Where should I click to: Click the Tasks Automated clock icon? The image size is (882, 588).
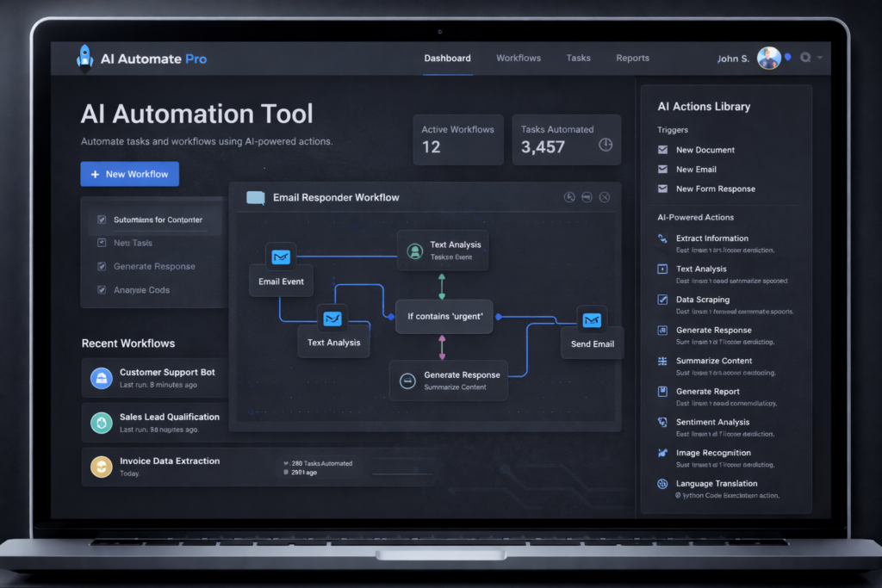606,145
